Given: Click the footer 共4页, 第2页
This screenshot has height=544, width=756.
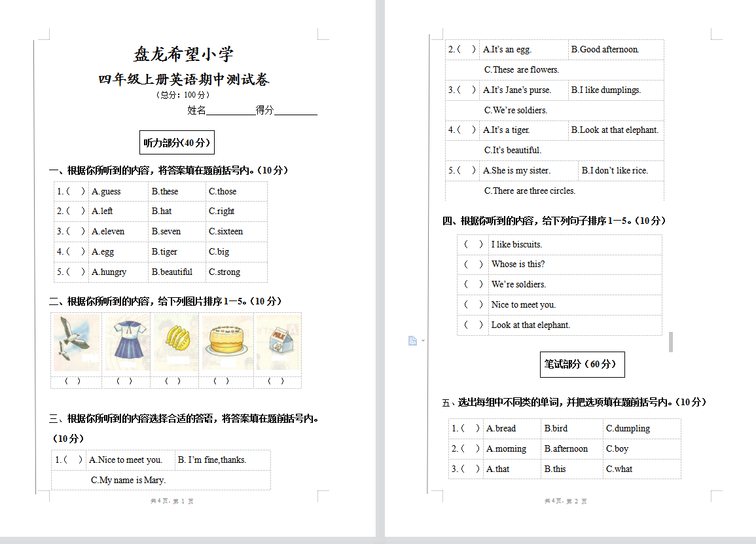Looking at the screenshot, I should [566, 501].
